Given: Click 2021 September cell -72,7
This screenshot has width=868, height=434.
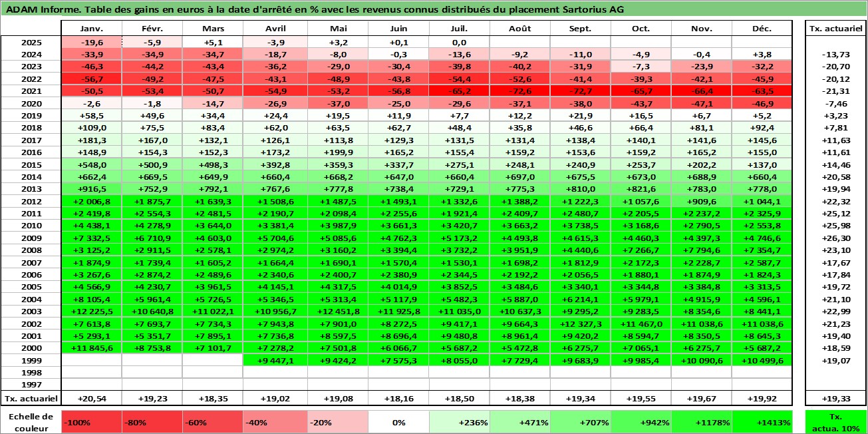Looking at the screenshot, I should 580,91.
